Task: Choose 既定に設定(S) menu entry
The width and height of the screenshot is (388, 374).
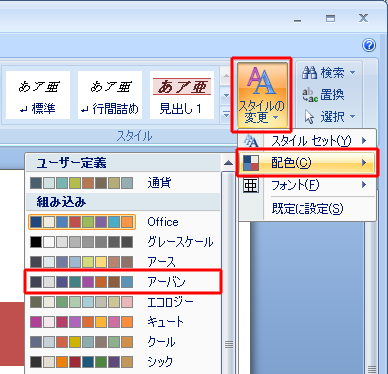Action: pos(307,209)
